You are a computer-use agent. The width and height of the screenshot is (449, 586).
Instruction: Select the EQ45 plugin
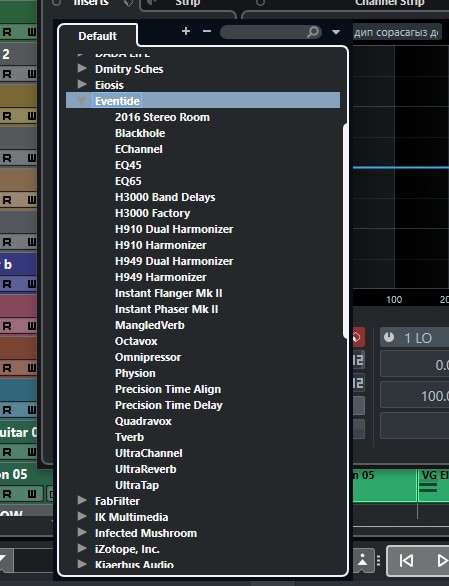[x=128, y=165]
